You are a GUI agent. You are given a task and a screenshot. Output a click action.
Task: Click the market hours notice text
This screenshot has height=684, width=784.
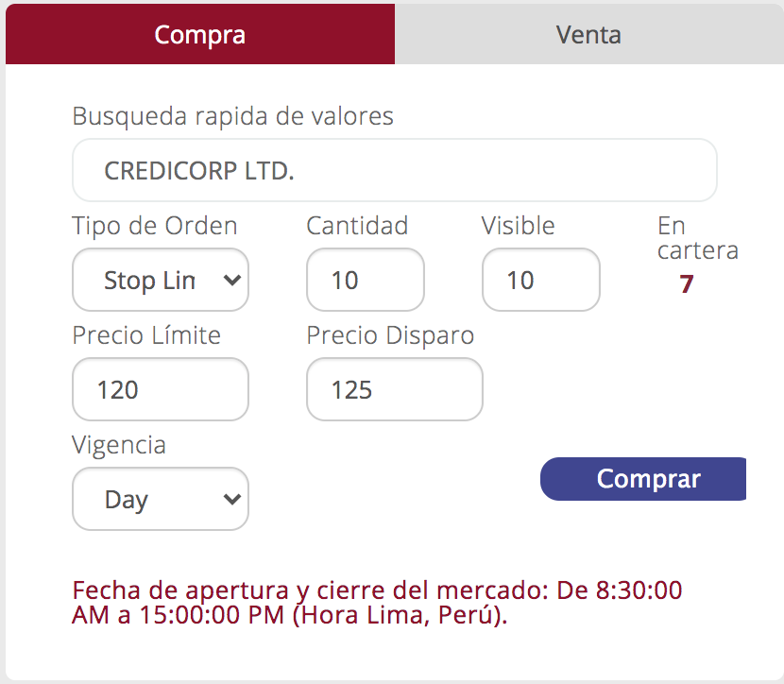pyautogui.click(x=377, y=603)
